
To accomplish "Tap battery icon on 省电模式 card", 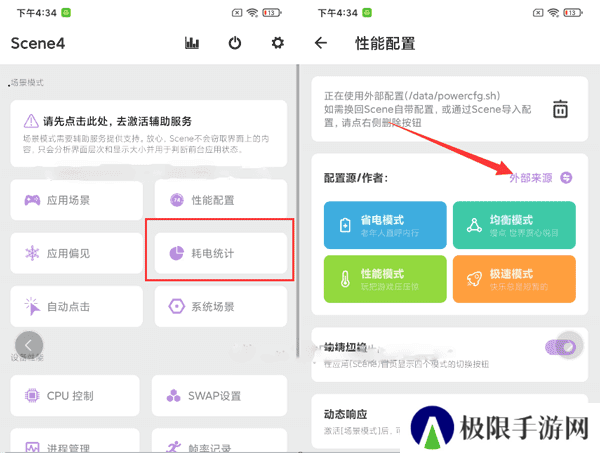I will 345,225.
